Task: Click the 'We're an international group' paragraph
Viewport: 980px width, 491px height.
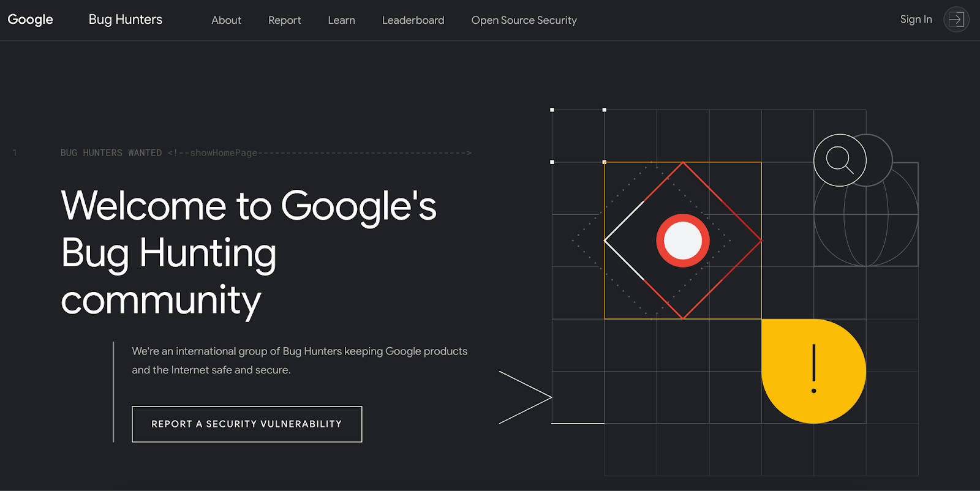Action: (x=300, y=361)
